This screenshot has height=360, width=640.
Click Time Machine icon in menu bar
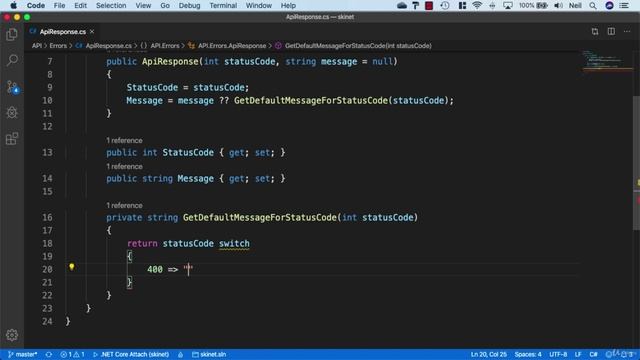coord(445,5)
